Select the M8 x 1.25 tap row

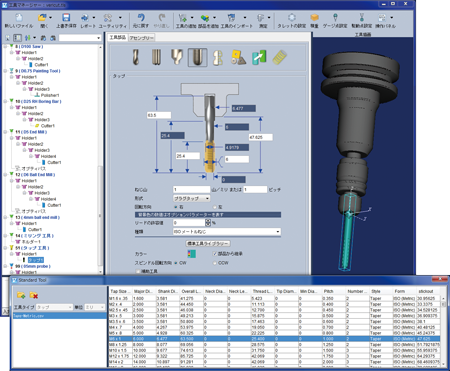[x=275, y=345]
